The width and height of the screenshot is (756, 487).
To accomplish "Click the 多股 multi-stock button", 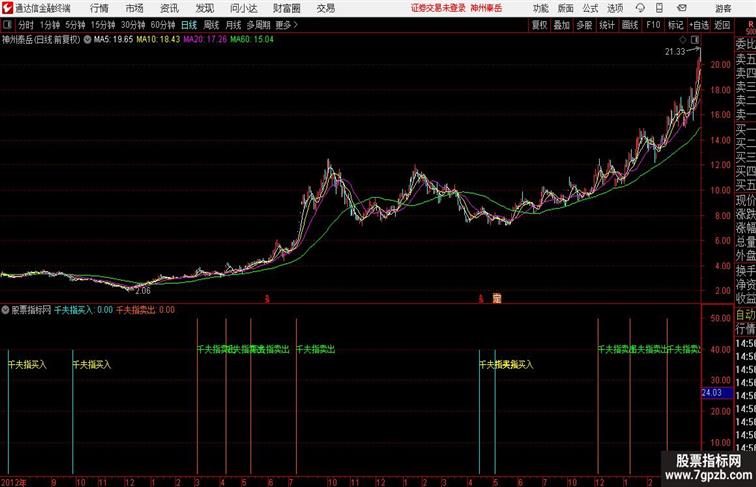I will (584, 25).
